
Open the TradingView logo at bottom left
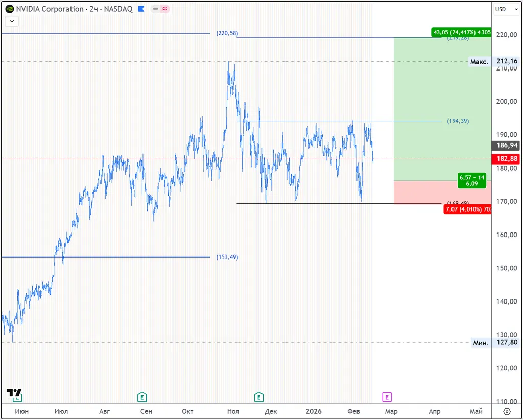tap(14, 393)
